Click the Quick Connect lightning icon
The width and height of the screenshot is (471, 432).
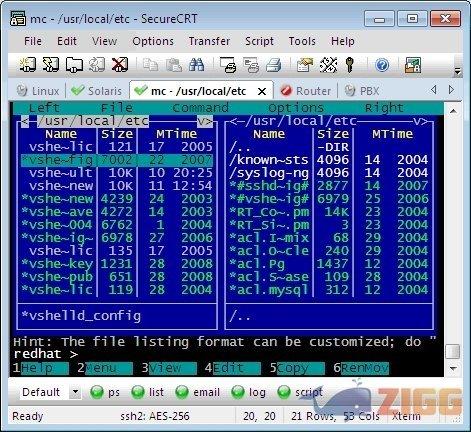click(x=51, y=64)
